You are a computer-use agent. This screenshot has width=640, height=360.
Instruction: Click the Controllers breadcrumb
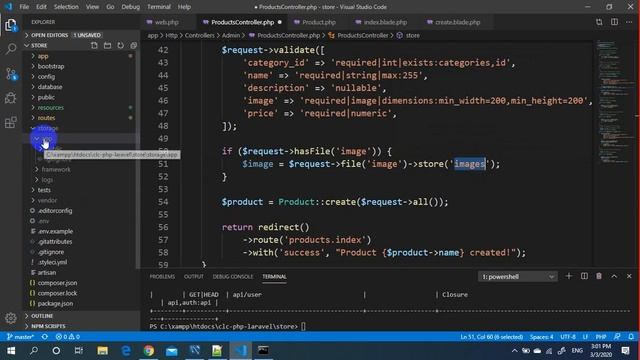click(x=200, y=36)
